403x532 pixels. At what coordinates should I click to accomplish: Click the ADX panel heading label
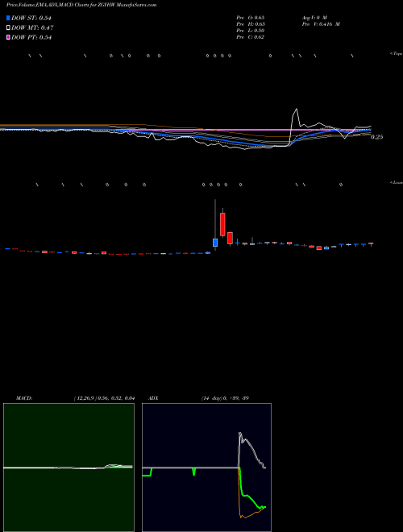pos(153,398)
